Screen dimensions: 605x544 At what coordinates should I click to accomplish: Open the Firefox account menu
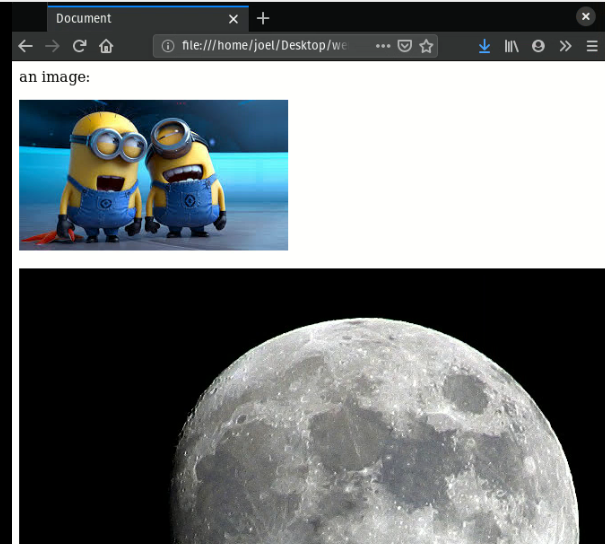538,46
